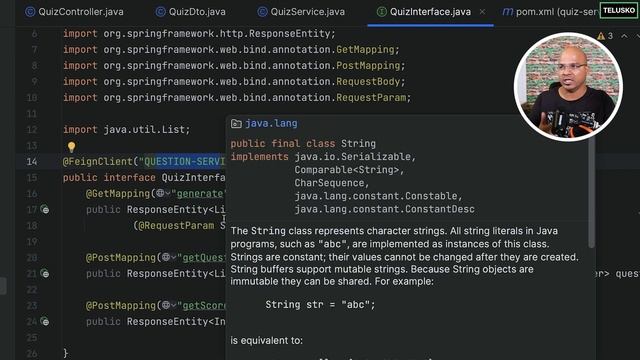Image resolution: width=640 pixels, height=360 pixels.
Task: Click the RequestParam import on line 10
Action: point(371,98)
